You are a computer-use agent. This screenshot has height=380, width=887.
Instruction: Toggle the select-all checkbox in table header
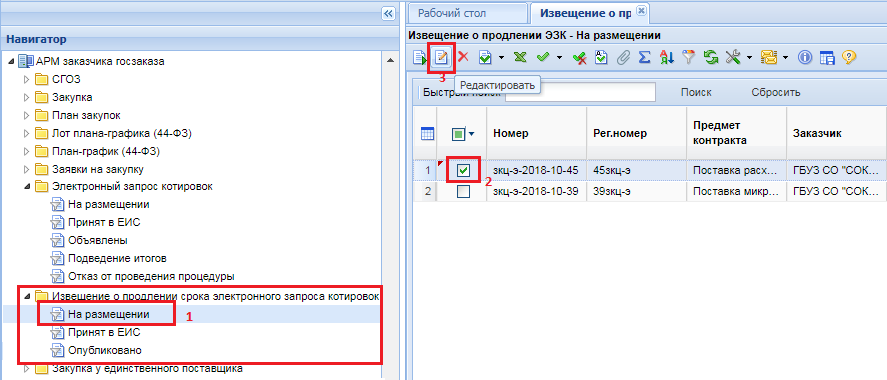tap(459, 134)
